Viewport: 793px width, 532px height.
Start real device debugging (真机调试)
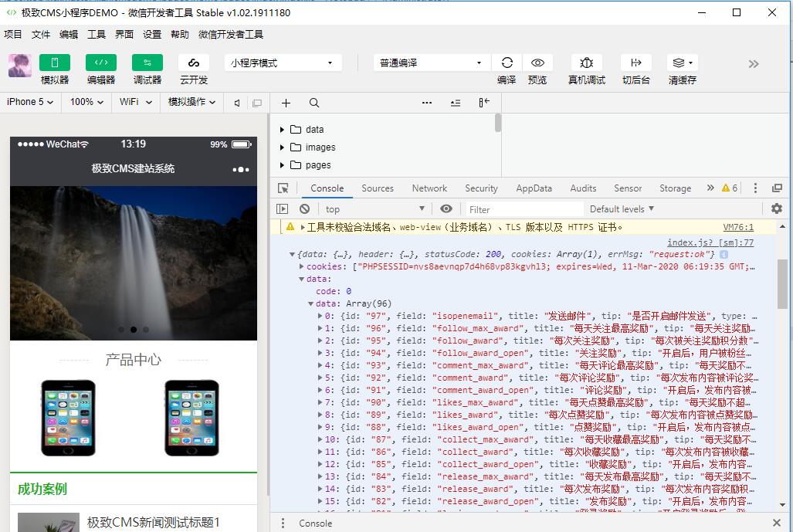(x=587, y=63)
